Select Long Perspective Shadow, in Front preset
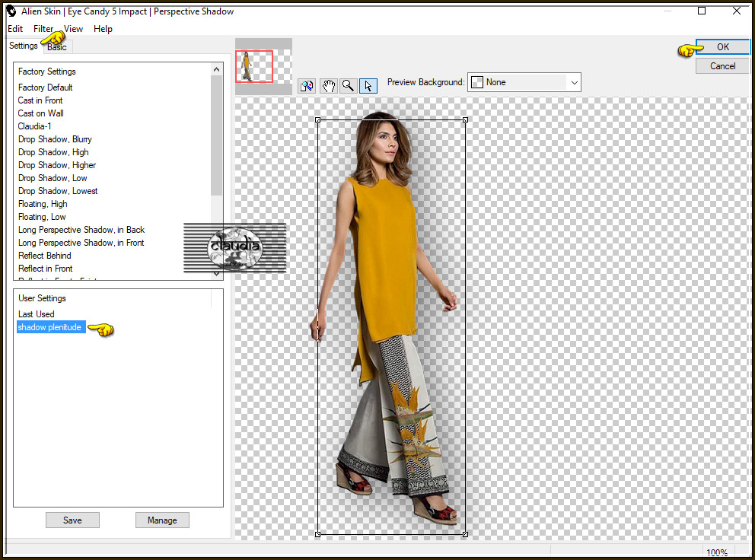 click(x=81, y=243)
